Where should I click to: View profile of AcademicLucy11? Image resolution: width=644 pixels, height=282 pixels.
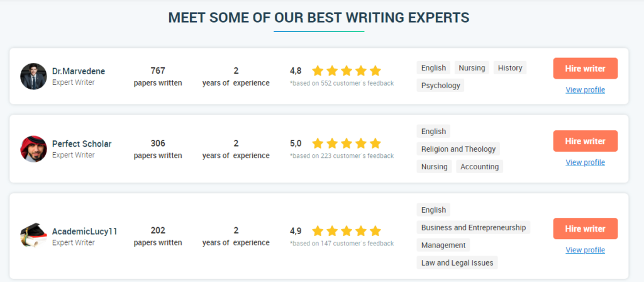[x=586, y=250]
